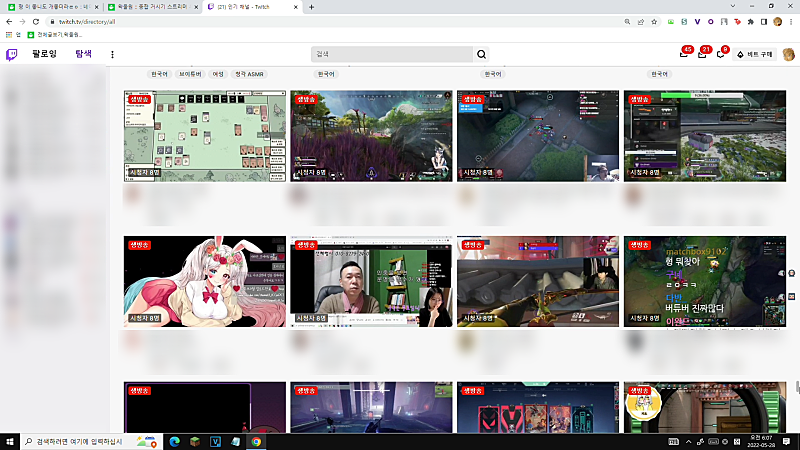Click the 청각 ASMR tag
Image resolution: width=800 pixels, height=450 pixels.
pyautogui.click(x=249, y=74)
